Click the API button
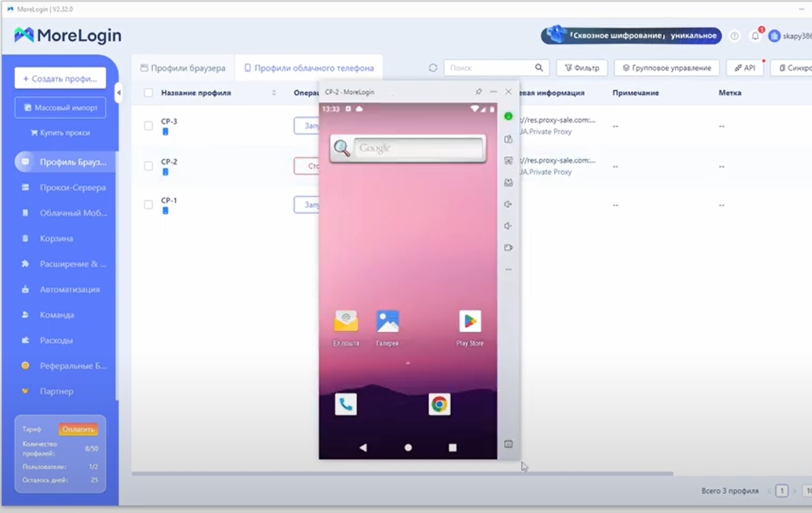Image resolution: width=812 pixels, height=513 pixels. pos(745,68)
